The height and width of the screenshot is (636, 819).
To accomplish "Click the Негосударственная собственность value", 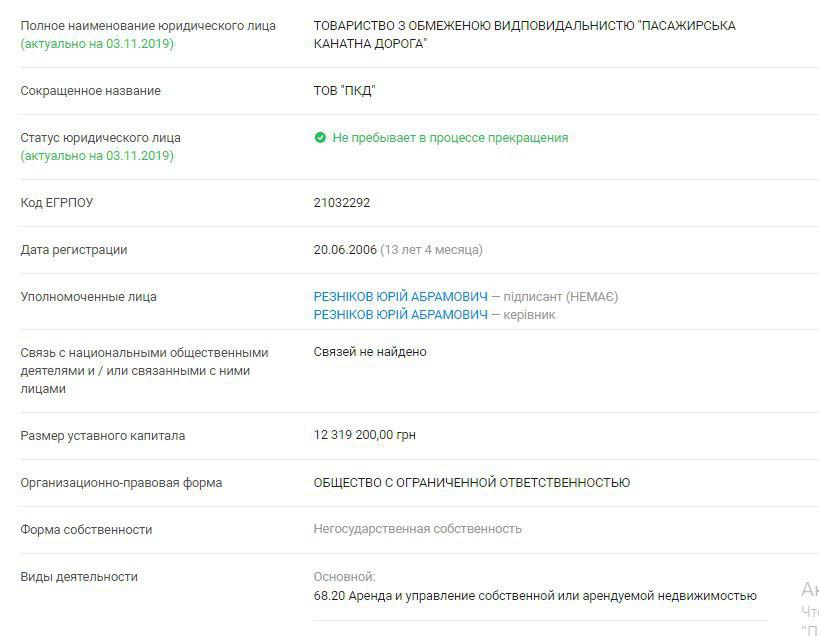I will pos(417,529).
